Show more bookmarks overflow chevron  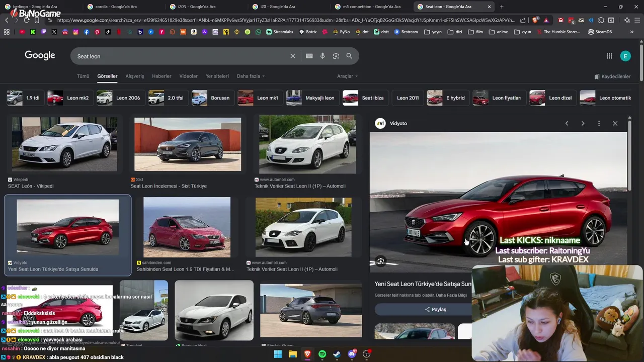coord(632,32)
